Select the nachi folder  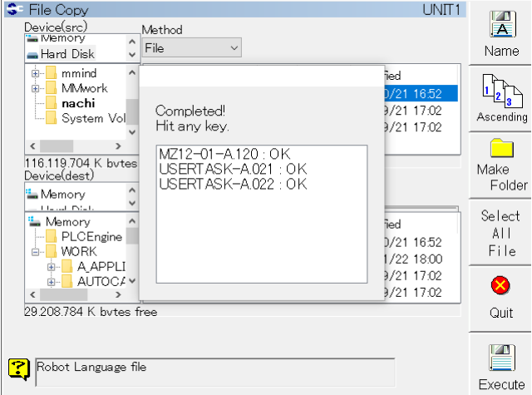(x=78, y=103)
